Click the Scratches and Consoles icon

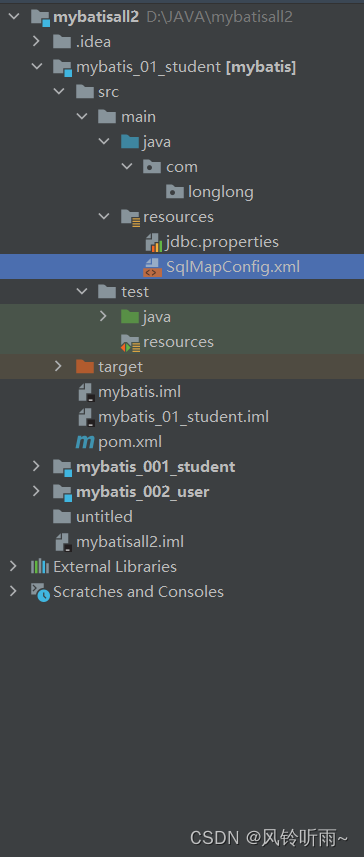point(40,592)
